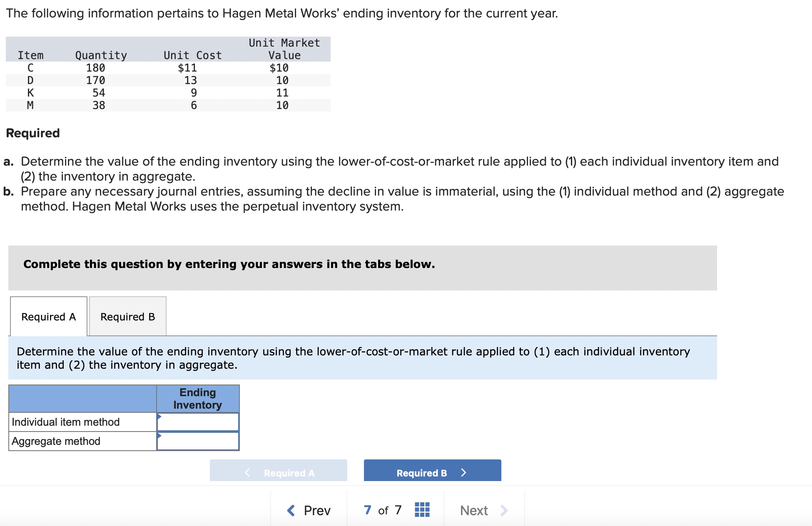Select the Required A tab

(49, 317)
